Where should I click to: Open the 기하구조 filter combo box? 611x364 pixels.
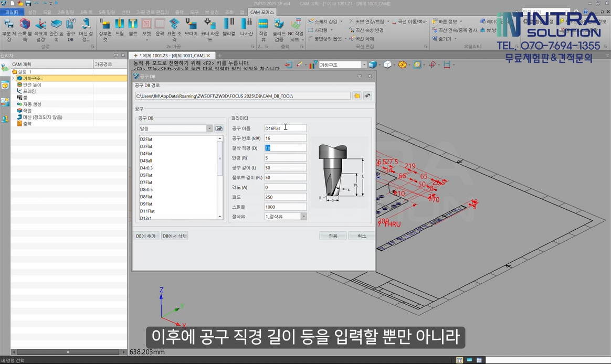(x=343, y=65)
